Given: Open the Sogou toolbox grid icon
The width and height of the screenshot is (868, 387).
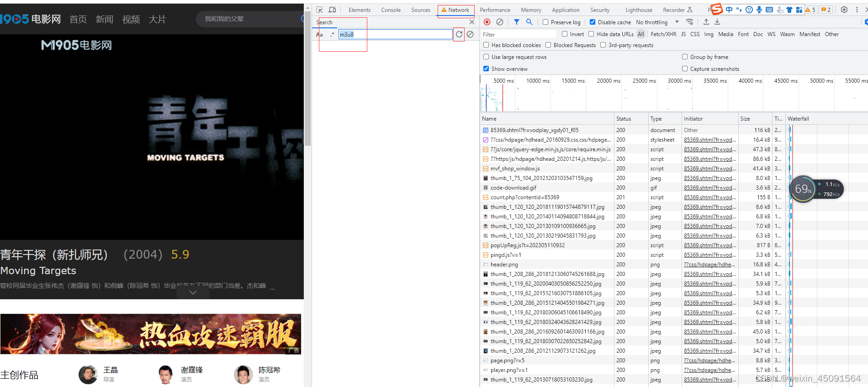Looking at the screenshot, I should pos(799,10).
